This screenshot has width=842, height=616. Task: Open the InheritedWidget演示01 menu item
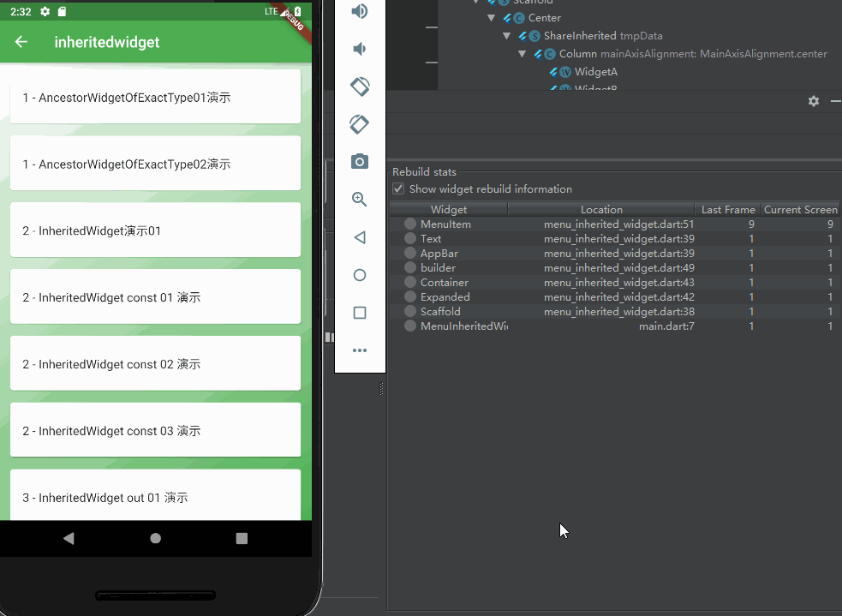[155, 230]
